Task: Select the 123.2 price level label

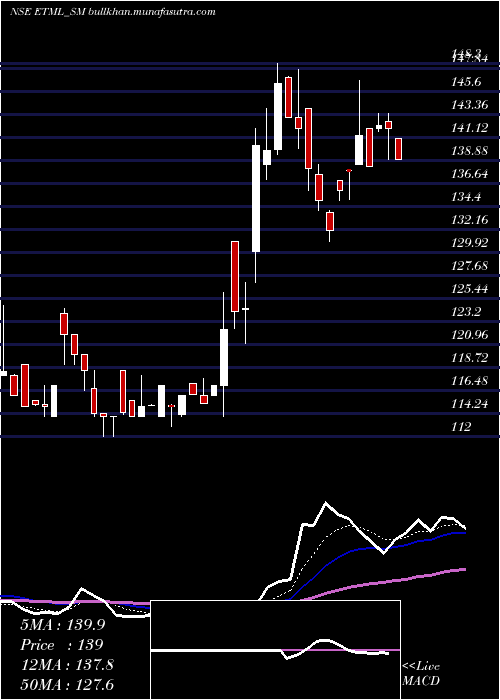Action: click(466, 312)
